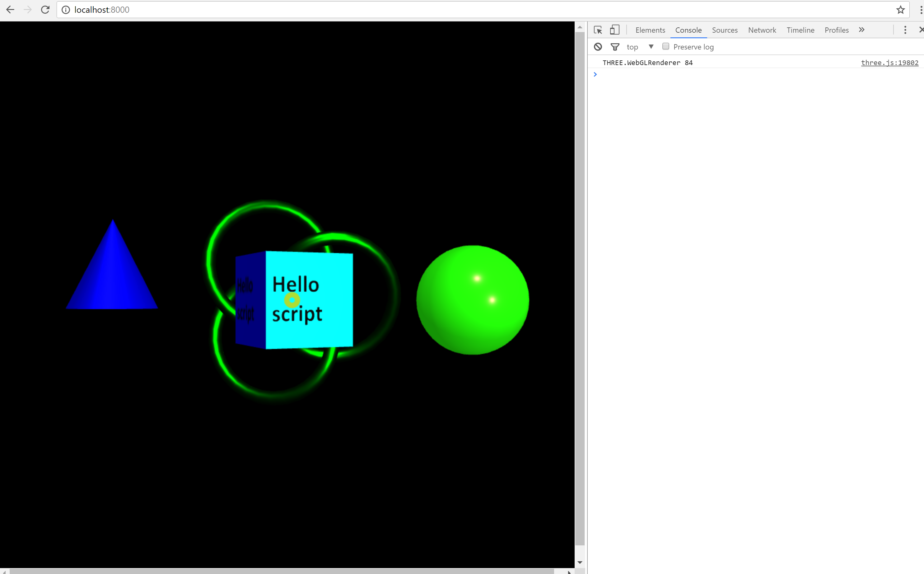The image size is (924, 574).
Task: Expand more DevTools tabs chevron
Action: tap(861, 30)
